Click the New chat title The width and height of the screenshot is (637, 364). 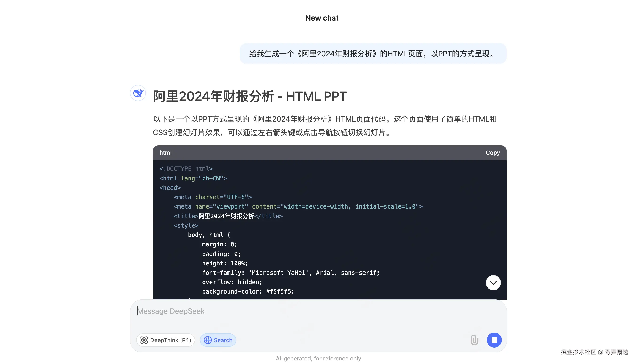(322, 18)
